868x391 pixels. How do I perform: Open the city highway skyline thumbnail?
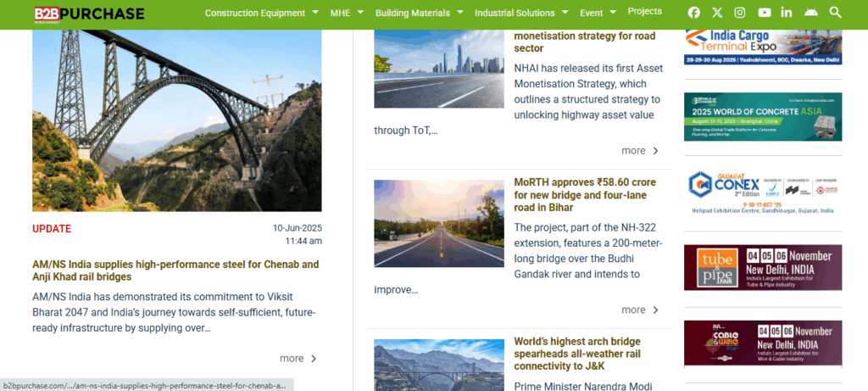coord(439,69)
